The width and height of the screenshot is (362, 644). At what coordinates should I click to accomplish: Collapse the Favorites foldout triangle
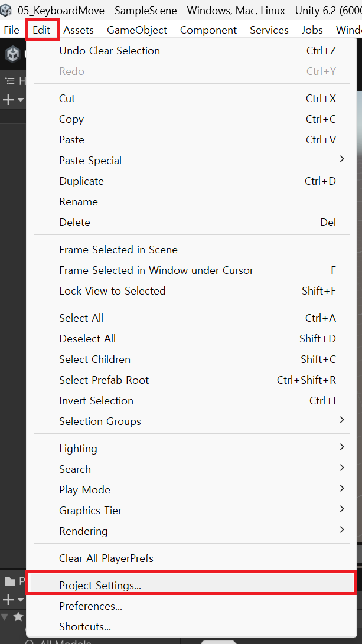click(x=5, y=617)
